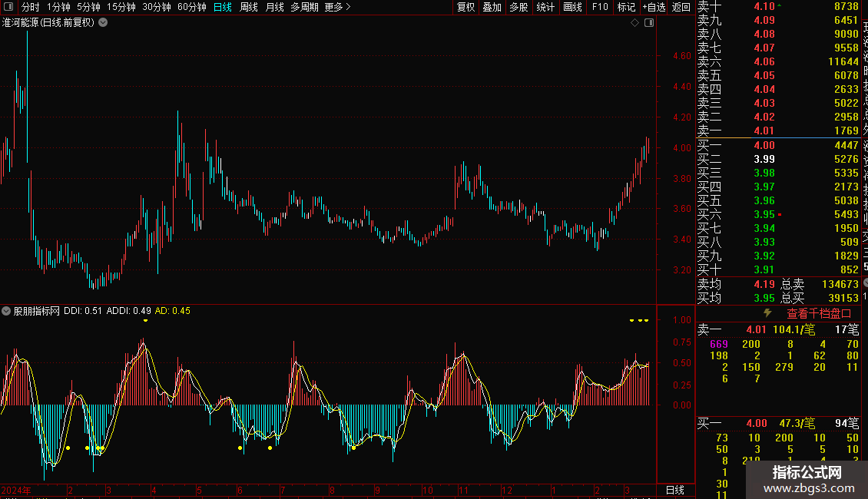This screenshot has width=868, height=499.
Task: Click month 12 on the time axis
Action: tap(506, 490)
